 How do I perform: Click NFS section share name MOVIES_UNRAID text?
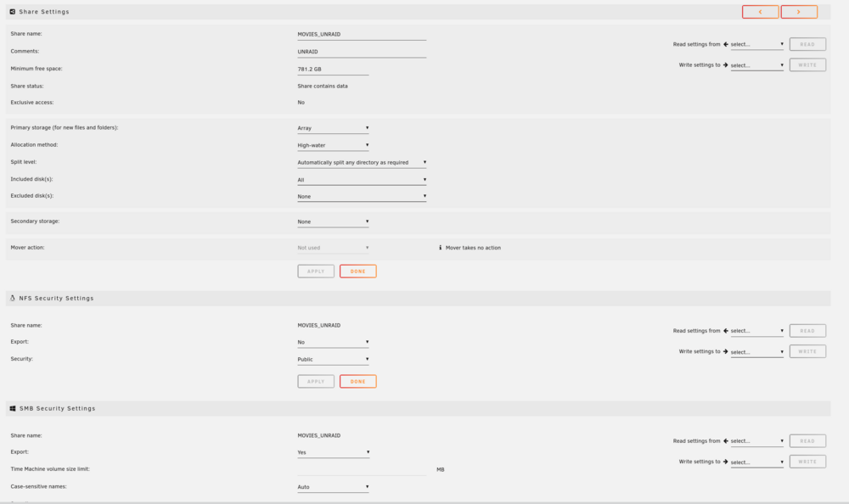tap(319, 325)
